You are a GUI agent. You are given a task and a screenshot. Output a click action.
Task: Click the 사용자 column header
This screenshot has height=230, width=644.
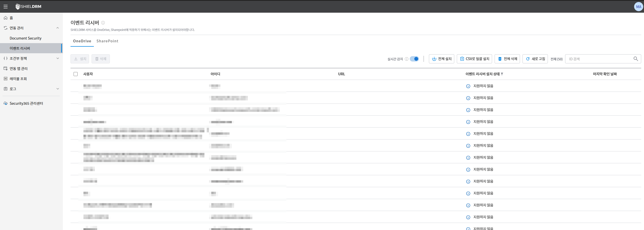click(x=88, y=74)
